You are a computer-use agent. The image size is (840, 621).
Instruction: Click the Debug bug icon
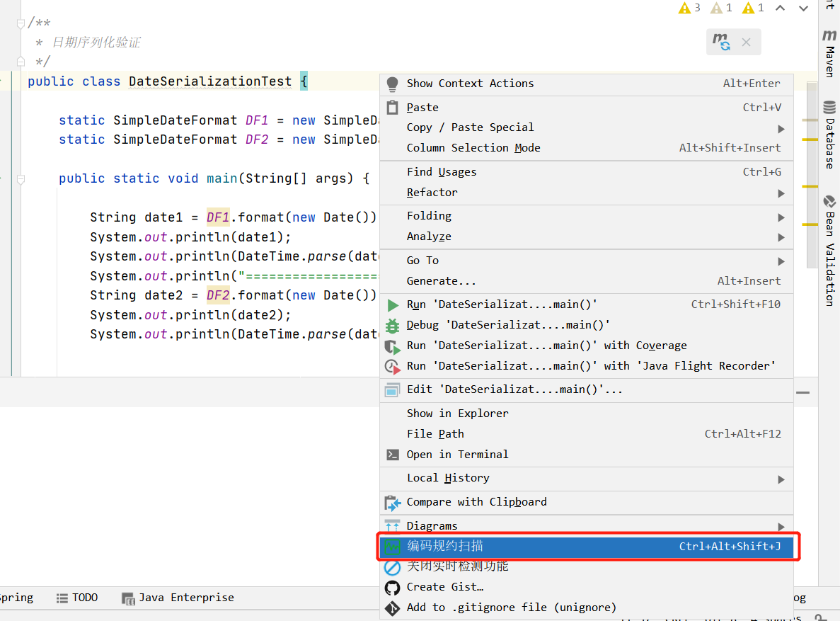pos(392,326)
